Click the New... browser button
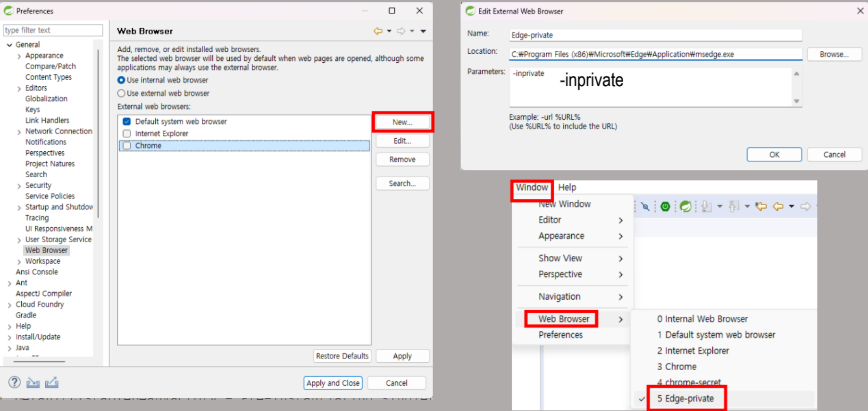The image size is (868, 411). click(x=402, y=122)
